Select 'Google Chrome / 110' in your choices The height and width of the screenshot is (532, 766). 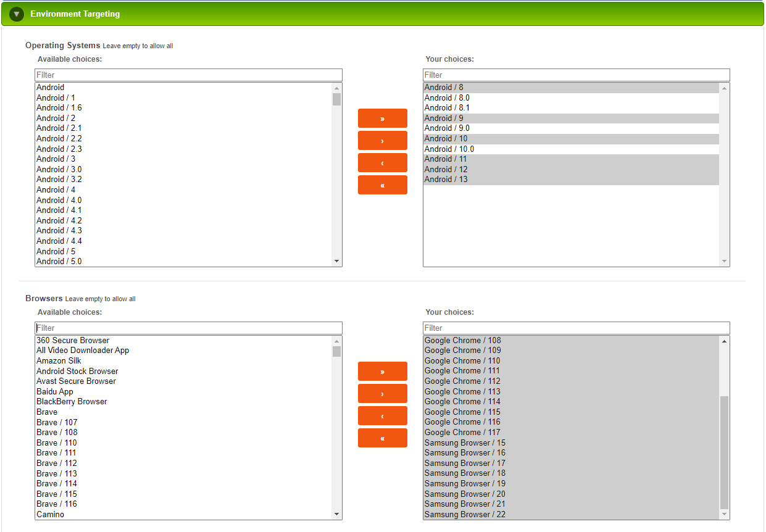click(x=572, y=361)
